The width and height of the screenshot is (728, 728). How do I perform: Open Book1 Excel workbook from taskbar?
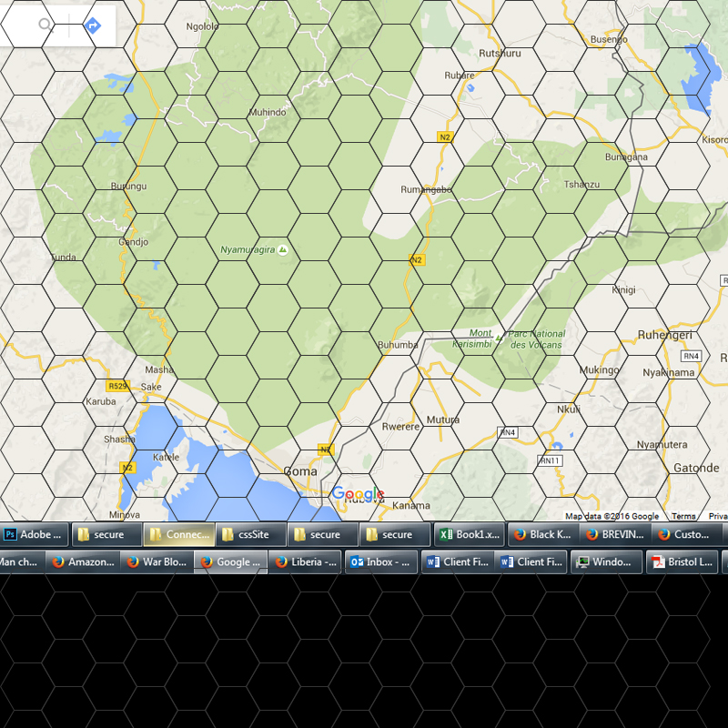click(470, 534)
